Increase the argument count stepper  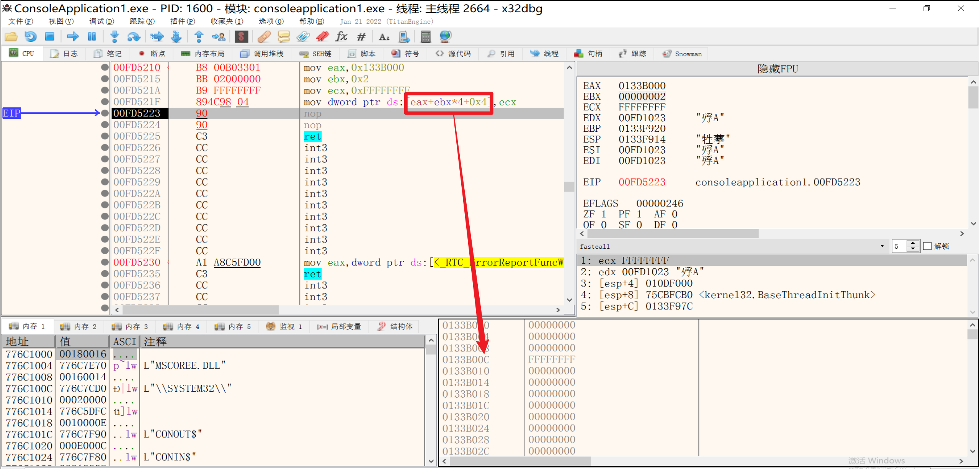click(x=913, y=243)
